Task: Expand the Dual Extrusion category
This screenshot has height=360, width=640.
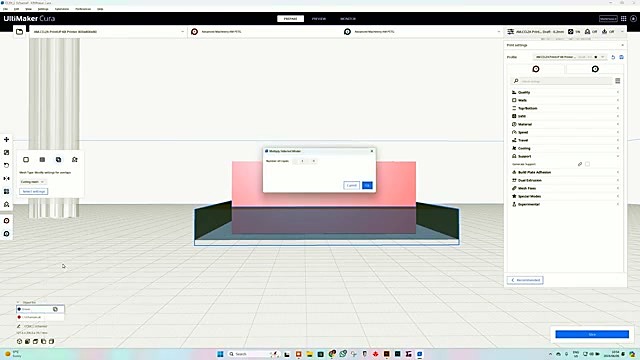Action: point(565,180)
